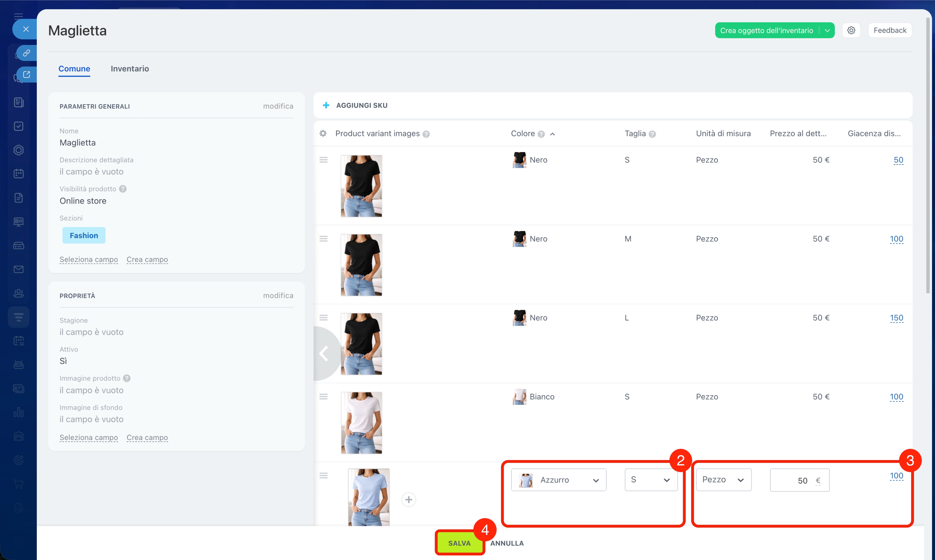Click the plus icon beside AGGIUNGI SKU
The image size is (935, 560).
[326, 105]
